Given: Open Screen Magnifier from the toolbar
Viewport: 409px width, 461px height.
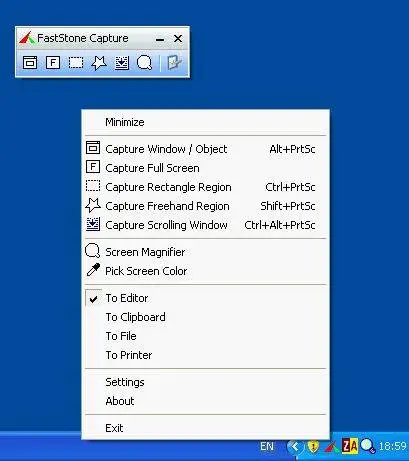Looking at the screenshot, I should click(144, 63).
